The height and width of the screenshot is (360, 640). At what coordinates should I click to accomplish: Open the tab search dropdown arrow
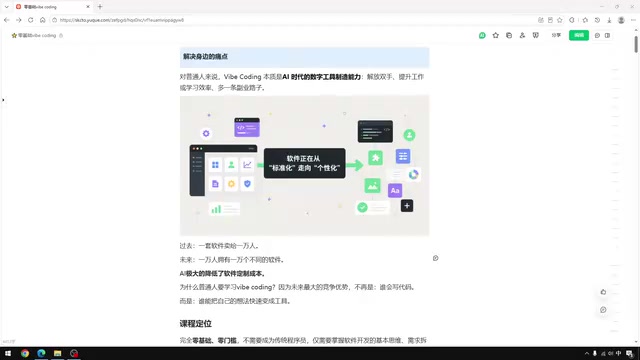(x=7, y=7)
